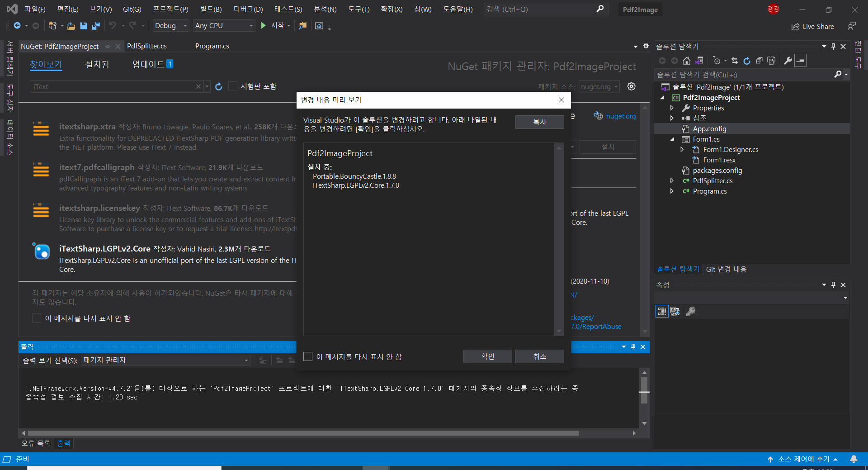Click the top search box (Ctrl+Q)
This screenshot has width=868, height=470.
[546, 9]
